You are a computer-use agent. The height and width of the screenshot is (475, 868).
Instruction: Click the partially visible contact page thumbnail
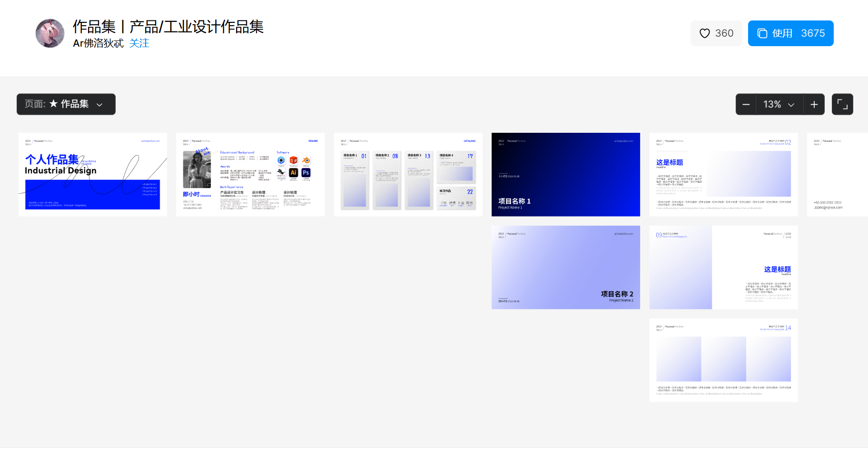[x=838, y=175]
